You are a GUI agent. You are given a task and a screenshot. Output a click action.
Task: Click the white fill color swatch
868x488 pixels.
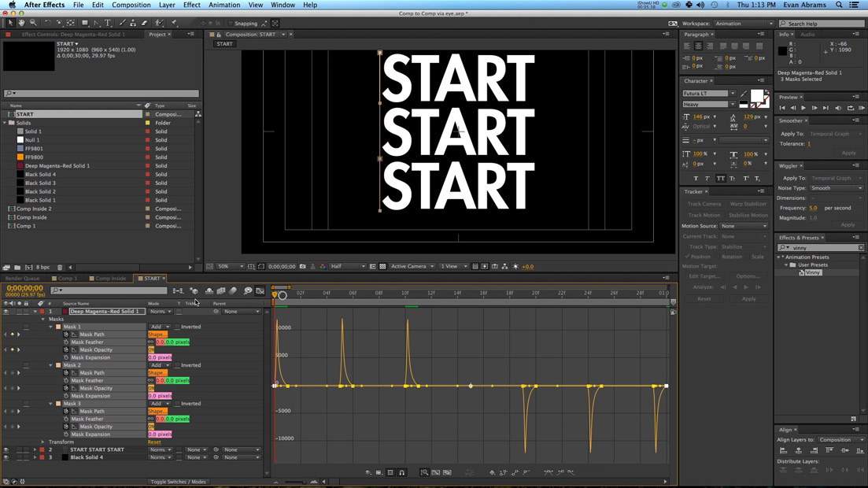point(756,96)
